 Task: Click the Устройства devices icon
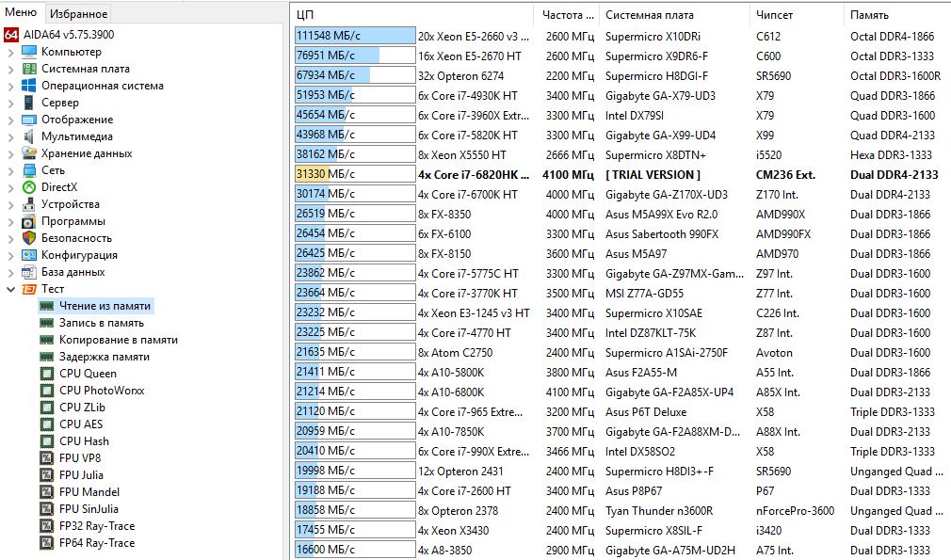29,204
